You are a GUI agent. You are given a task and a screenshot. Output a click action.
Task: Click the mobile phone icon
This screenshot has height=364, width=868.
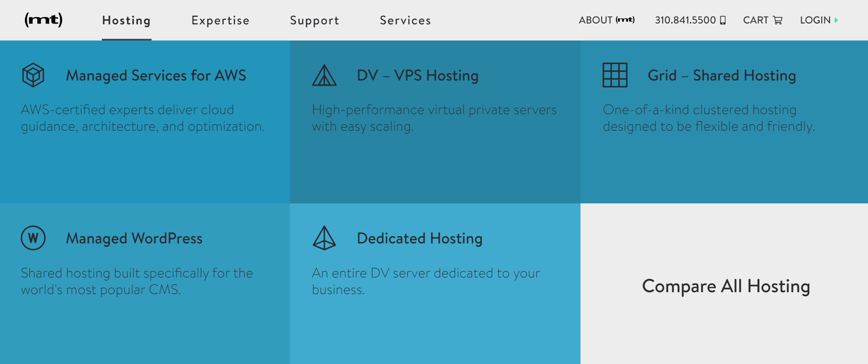pos(723,20)
